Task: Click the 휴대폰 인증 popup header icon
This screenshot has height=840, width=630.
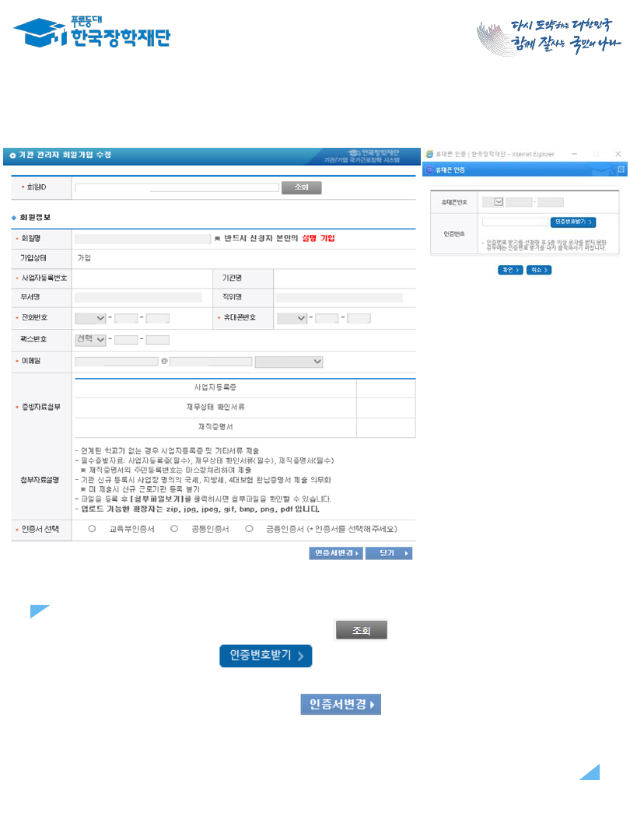Action: tap(428, 169)
